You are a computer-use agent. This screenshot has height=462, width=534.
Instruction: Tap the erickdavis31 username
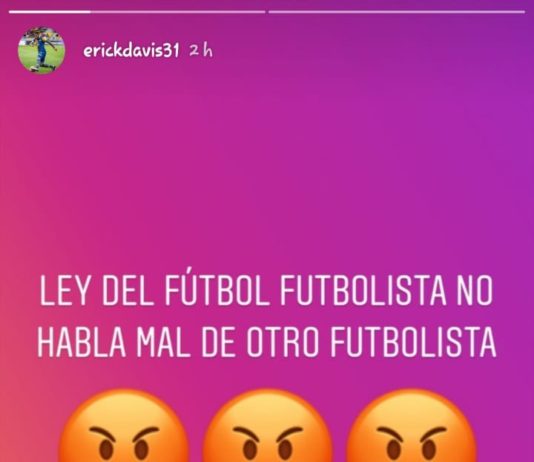tap(131, 51)
